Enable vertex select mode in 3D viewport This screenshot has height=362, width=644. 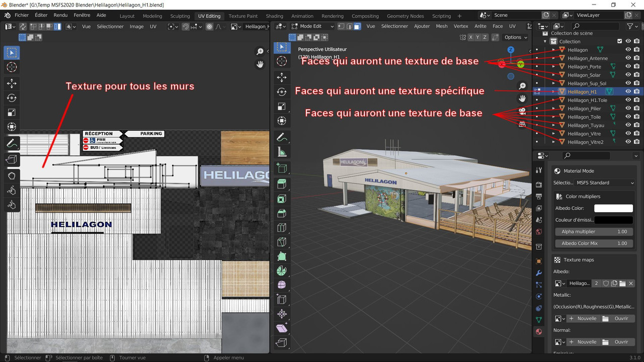coord(341,26)
